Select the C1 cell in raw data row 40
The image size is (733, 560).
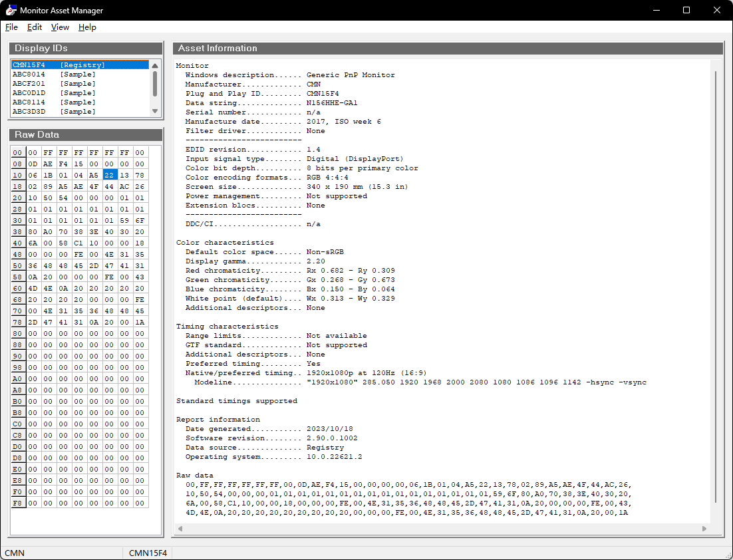pyautogui.click(x=78, y=243)
